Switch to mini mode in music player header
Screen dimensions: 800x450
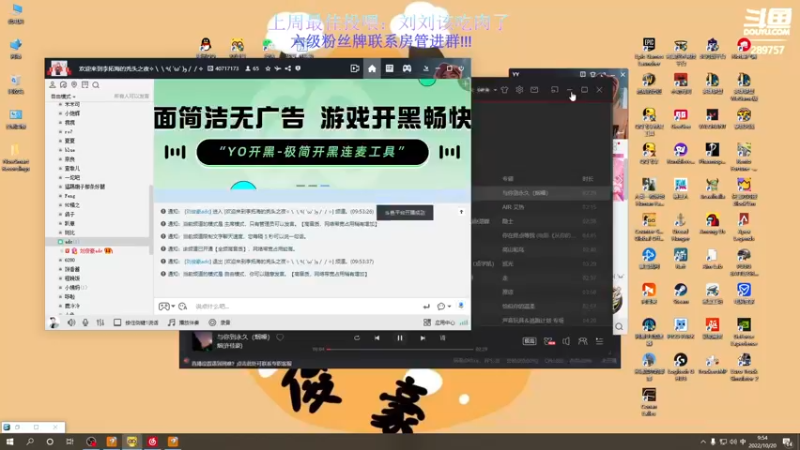tap(555, 90)
